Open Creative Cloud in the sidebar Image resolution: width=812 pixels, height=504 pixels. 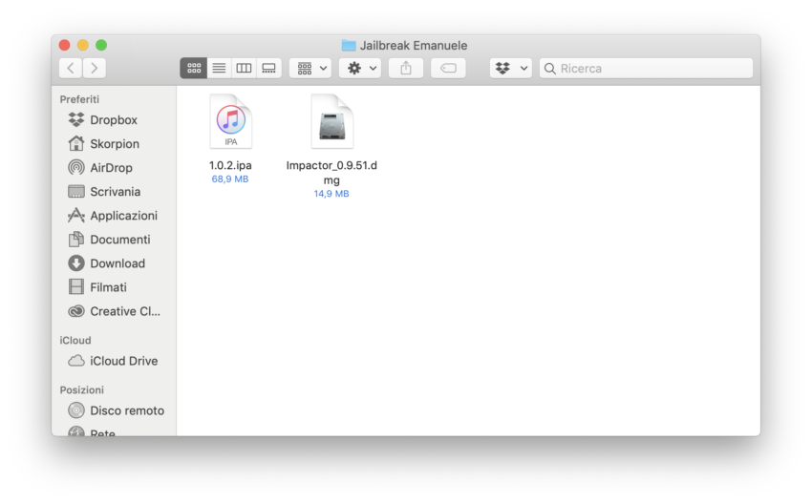point(114,311)
